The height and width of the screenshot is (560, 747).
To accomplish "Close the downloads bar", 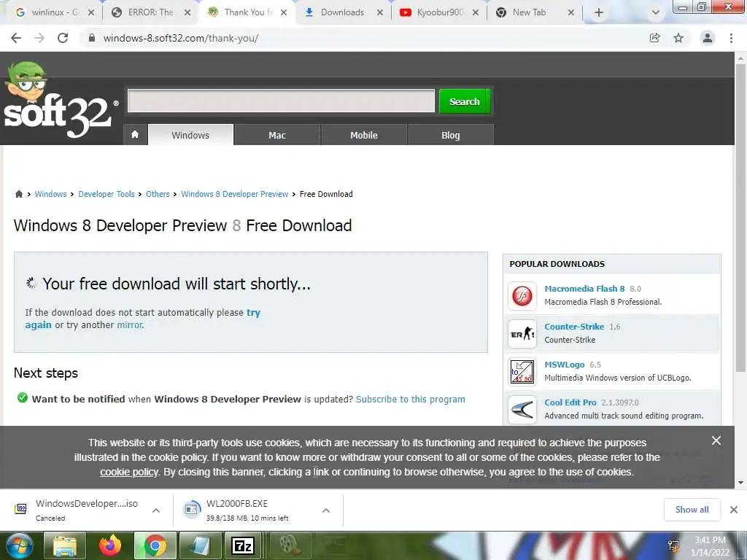I will pos(734,510).
